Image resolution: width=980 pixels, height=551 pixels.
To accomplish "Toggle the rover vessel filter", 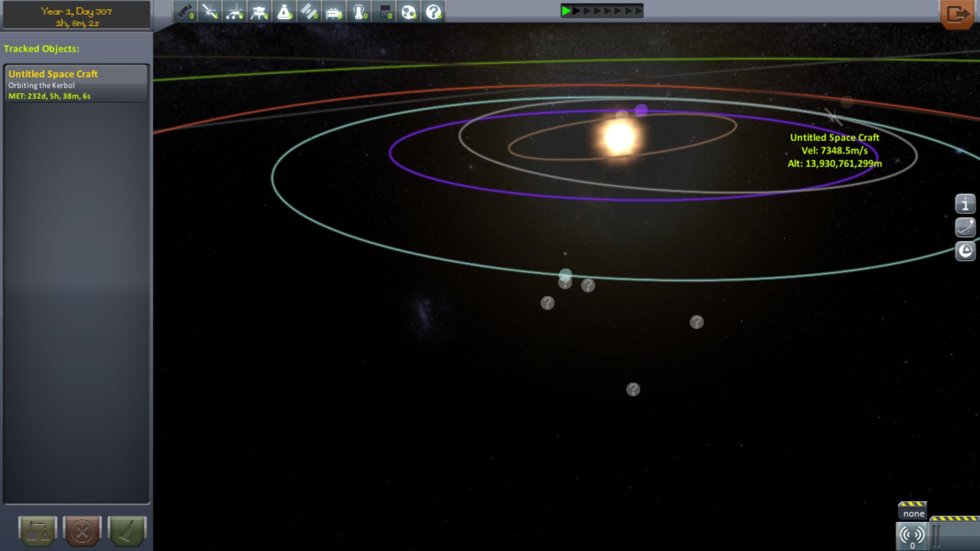I will click(x=234, y=11).
